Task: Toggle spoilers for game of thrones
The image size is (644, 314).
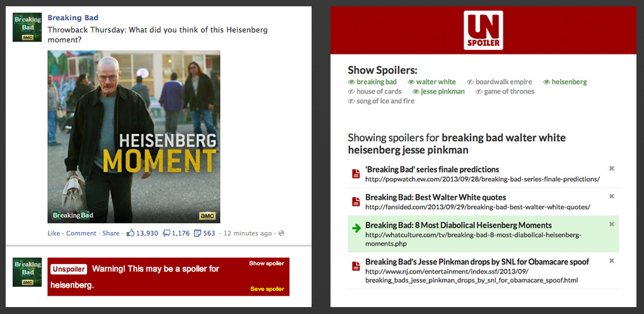Action: tap(505, 91)
